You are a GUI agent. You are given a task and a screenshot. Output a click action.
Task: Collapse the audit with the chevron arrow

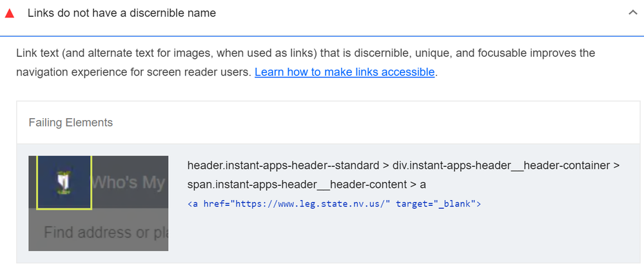tap(632, 13)
